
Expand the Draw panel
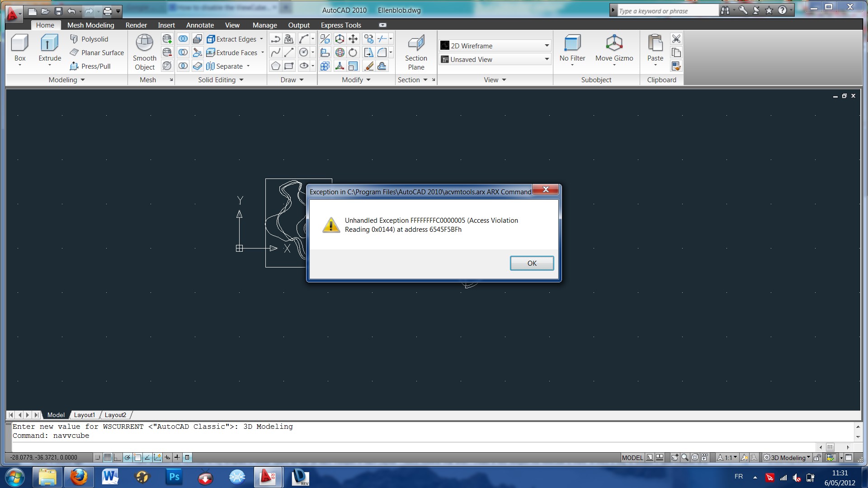pos(292,80)
